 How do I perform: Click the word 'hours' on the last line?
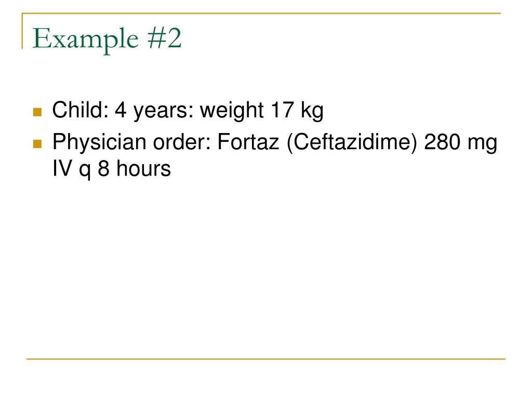(144, 168)
